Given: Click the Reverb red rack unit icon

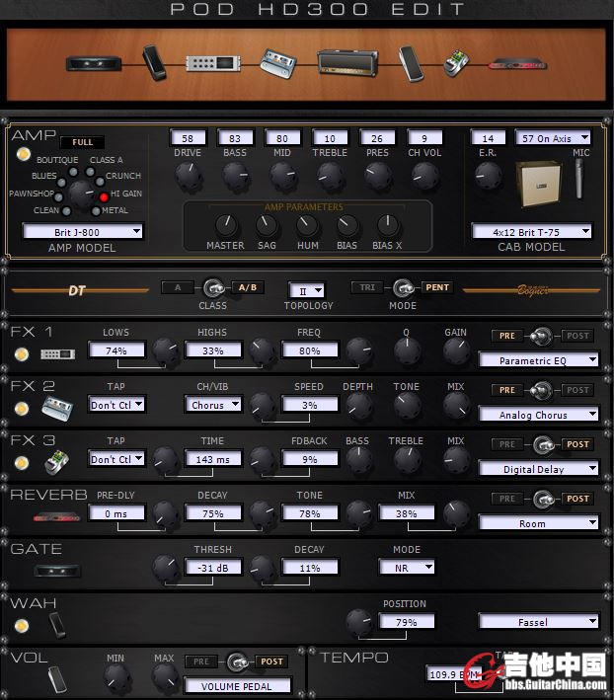Looking at the screenshot, I should tap(57, 518).
